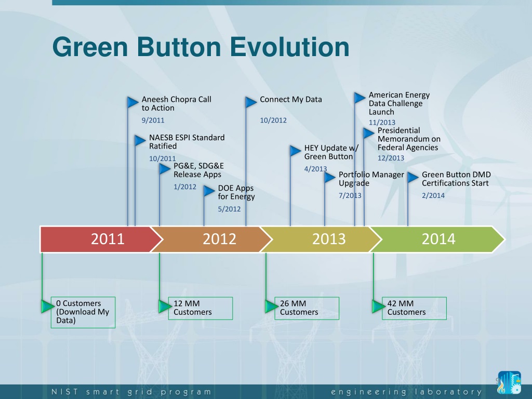Click the NIST smart grid program footer text
532x399 pixels.
pyautogui.click(x=131, y=392)
